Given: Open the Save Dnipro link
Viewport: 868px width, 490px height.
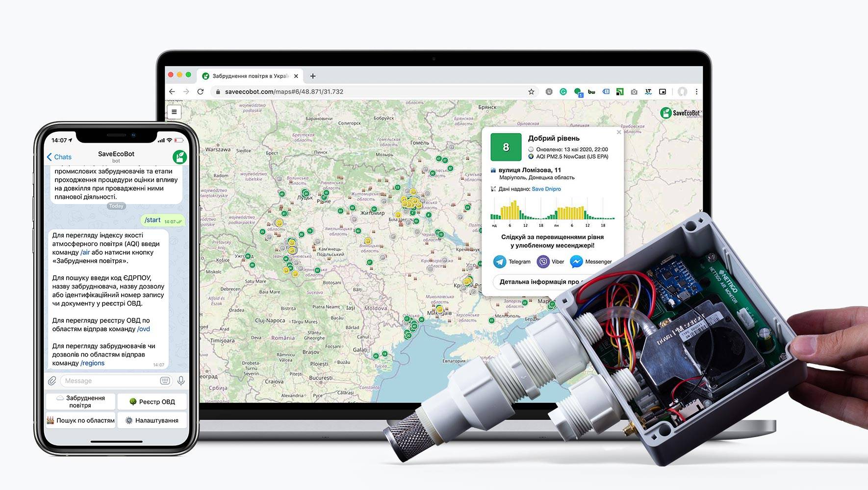Looking at the screenshot, I should pos(546,189).
